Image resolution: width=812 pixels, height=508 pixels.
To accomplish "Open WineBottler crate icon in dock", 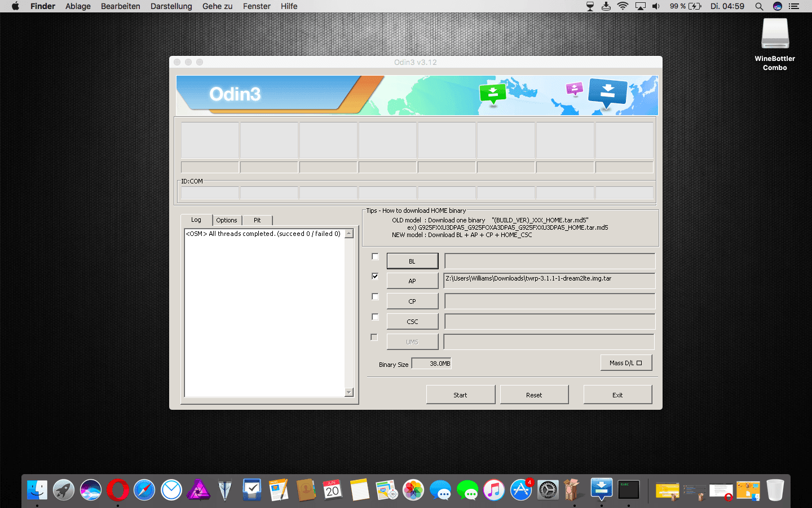I will (572, 490).
